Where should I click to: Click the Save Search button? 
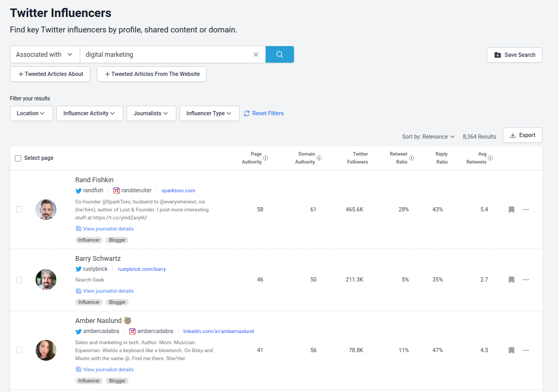pyautogui.click(x=514, y=55)
